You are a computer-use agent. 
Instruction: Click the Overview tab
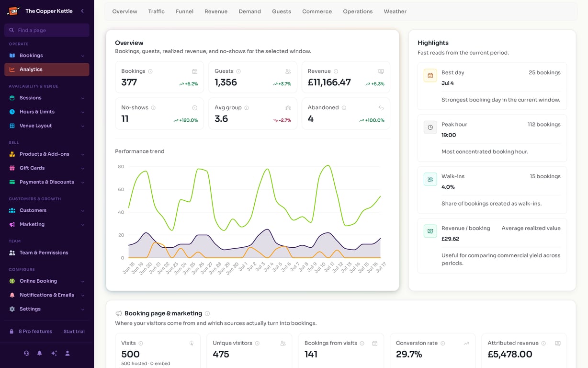click(124, 11)
